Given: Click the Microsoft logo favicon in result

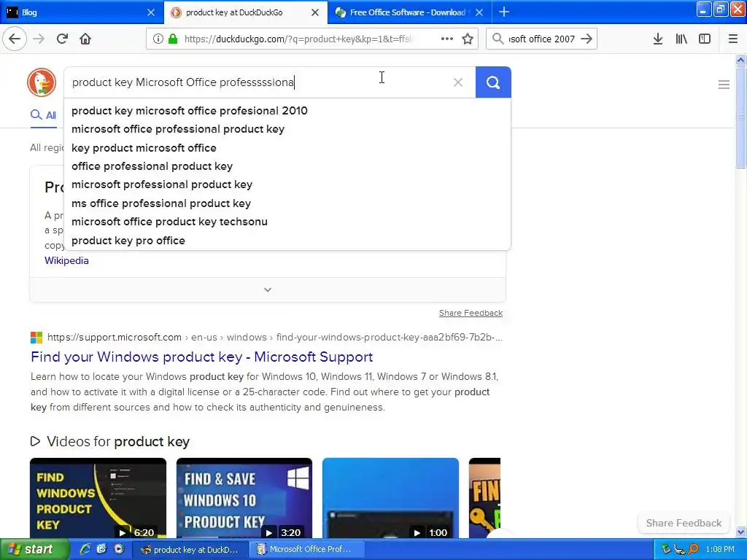Looking at the screenshot, I should (36, 337).
